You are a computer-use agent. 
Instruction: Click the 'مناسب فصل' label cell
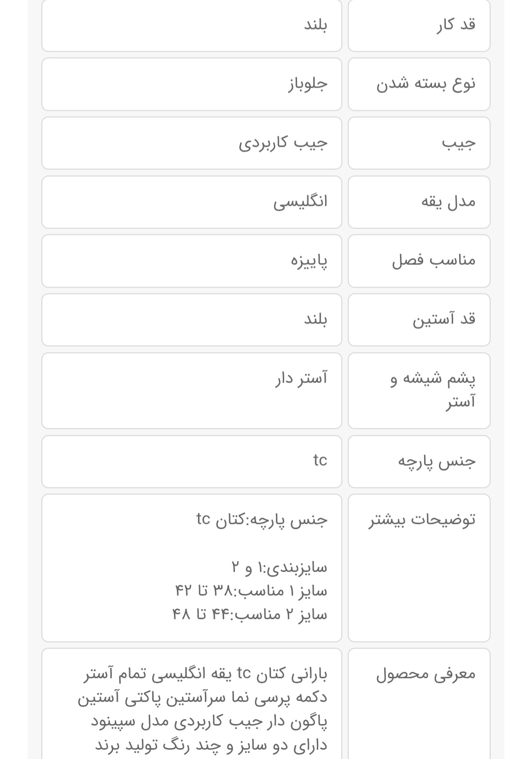point(419,261)
